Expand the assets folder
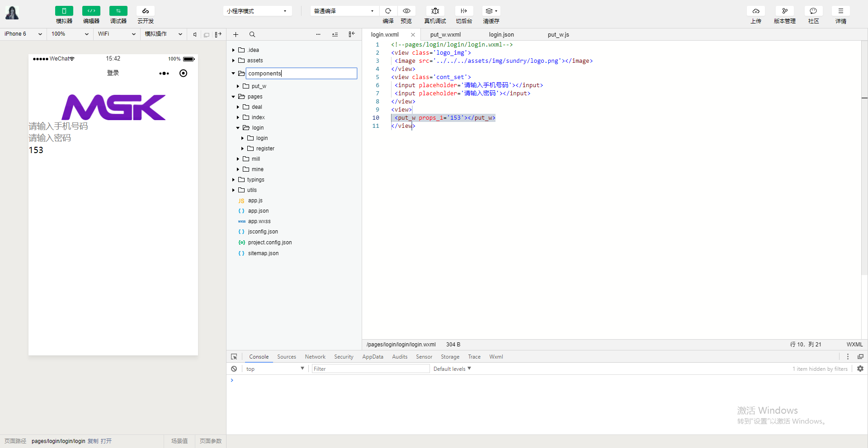Image resolution: width=868 pixels, height=448 pixels. pos(255,61)
